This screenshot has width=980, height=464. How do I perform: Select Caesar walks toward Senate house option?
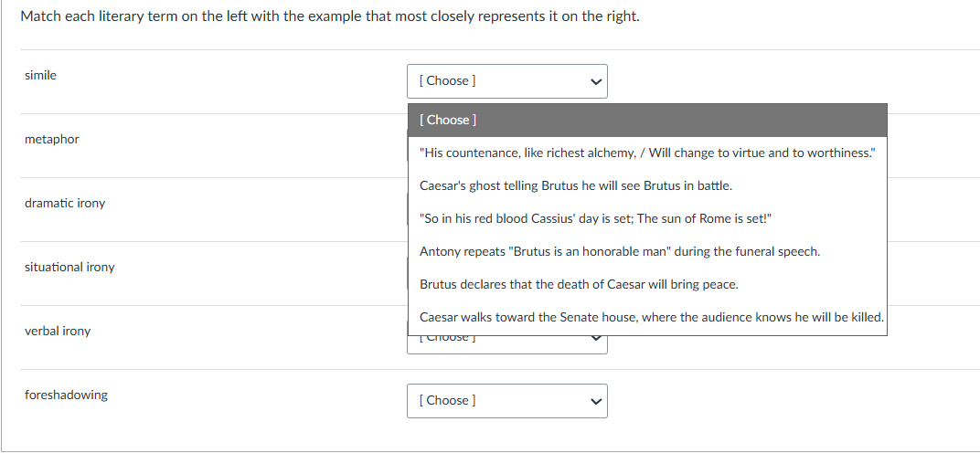(x=651, y=317)
